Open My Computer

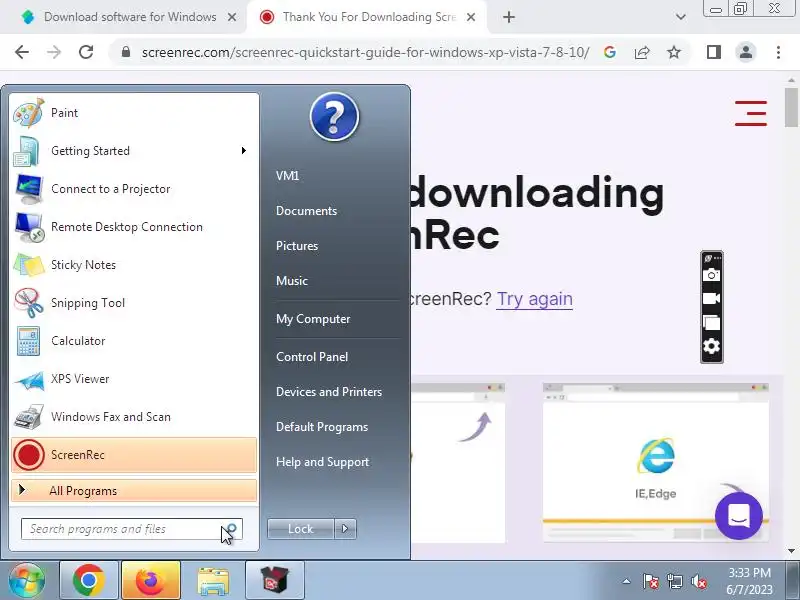313,319
